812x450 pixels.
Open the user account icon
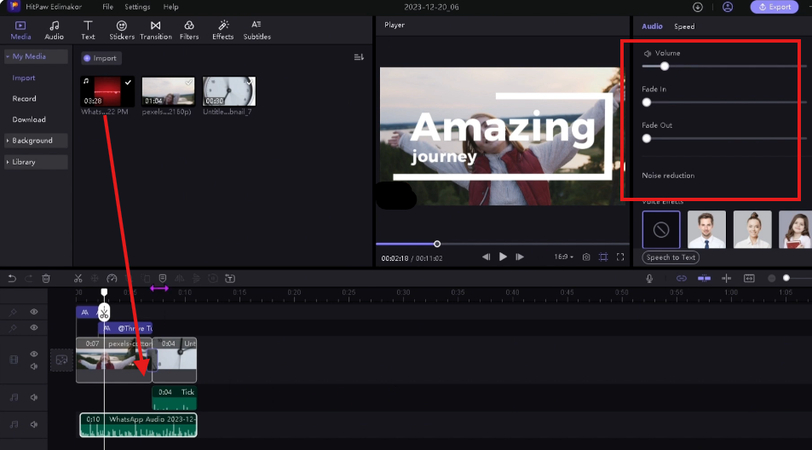pos(728,7)
